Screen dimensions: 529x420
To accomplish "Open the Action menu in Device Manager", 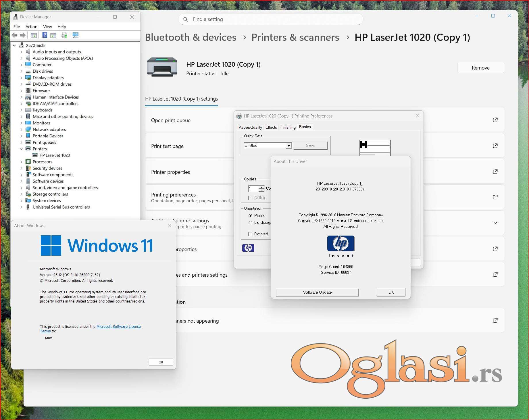I will (x=31, y=26).
